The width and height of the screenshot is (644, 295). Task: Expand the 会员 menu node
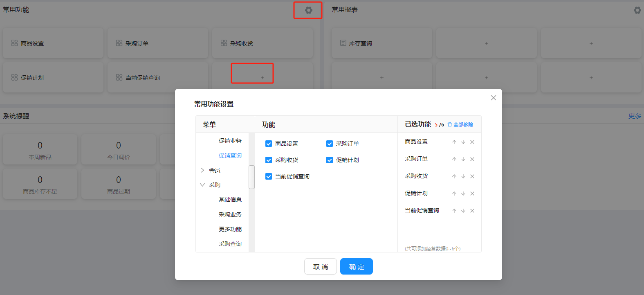(x=202, y=170)
